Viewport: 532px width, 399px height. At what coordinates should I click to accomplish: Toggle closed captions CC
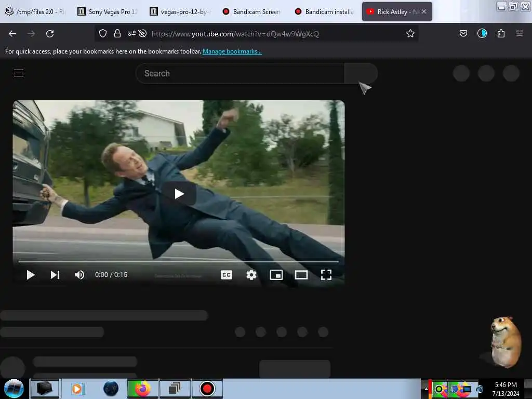click(227, 275)
